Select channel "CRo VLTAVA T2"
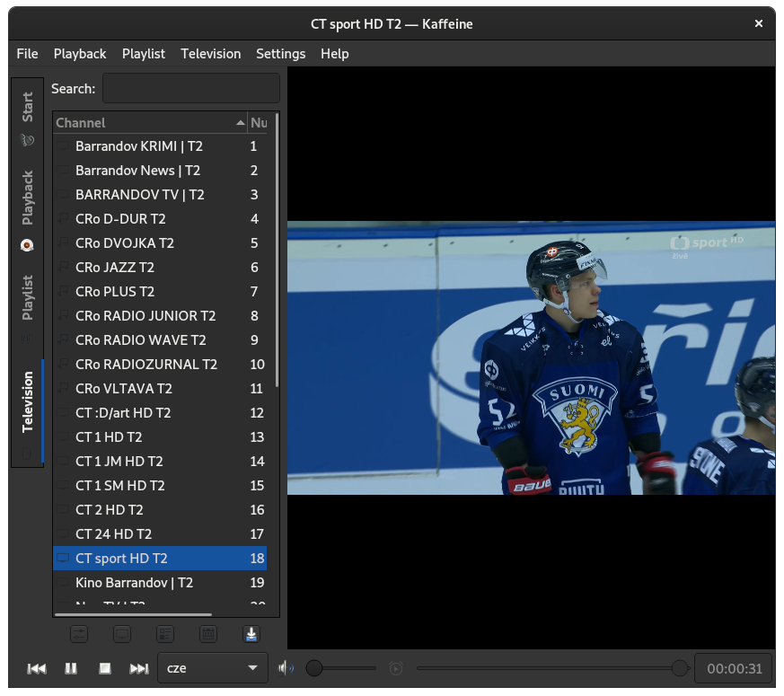This screenshot has height=696, width=784. [x=160, y=389]
